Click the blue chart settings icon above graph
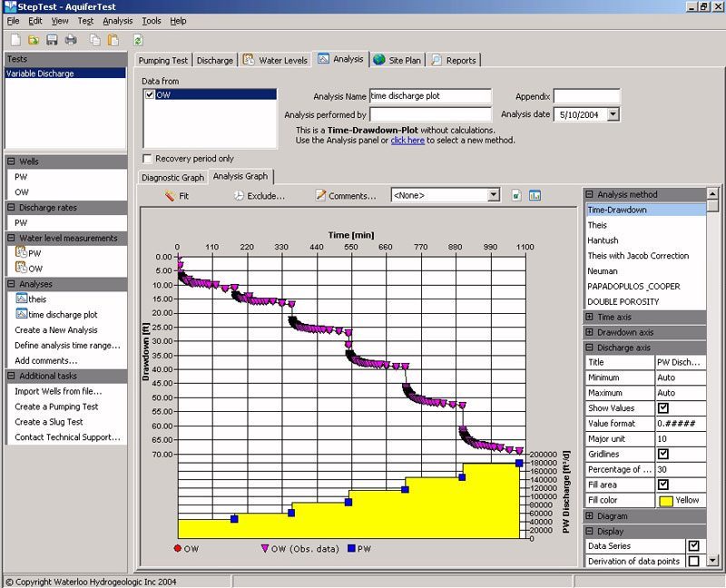The image size is (726, 588). point(535,195)
